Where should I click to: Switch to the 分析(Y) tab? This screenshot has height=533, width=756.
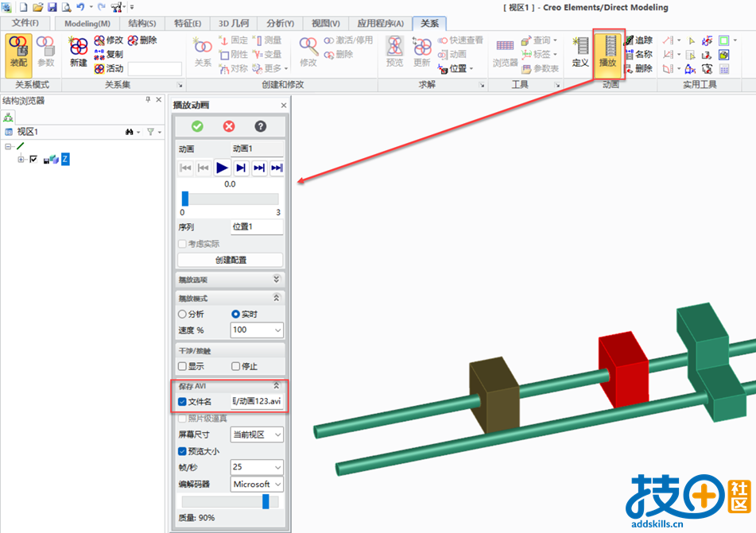click(x=280, y=23)
